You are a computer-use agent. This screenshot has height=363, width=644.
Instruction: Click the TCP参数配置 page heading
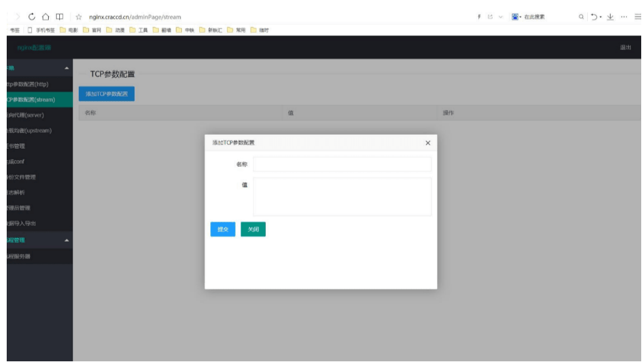(x=112, y=74)
